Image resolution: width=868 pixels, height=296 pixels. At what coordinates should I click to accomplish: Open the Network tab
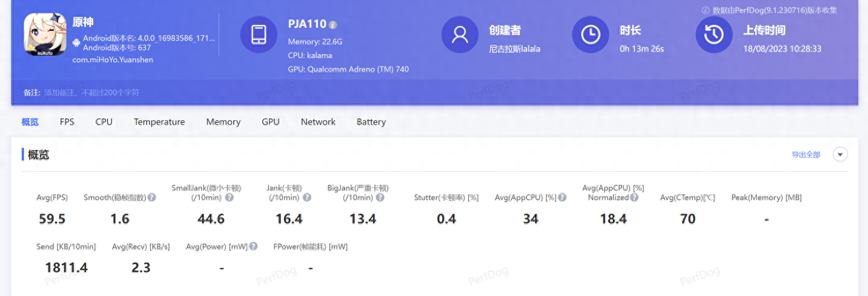pos(318,122)
